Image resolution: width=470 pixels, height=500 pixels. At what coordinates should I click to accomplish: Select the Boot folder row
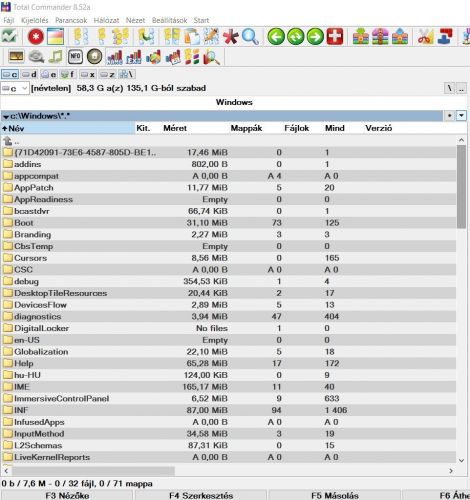coord(229,223)
